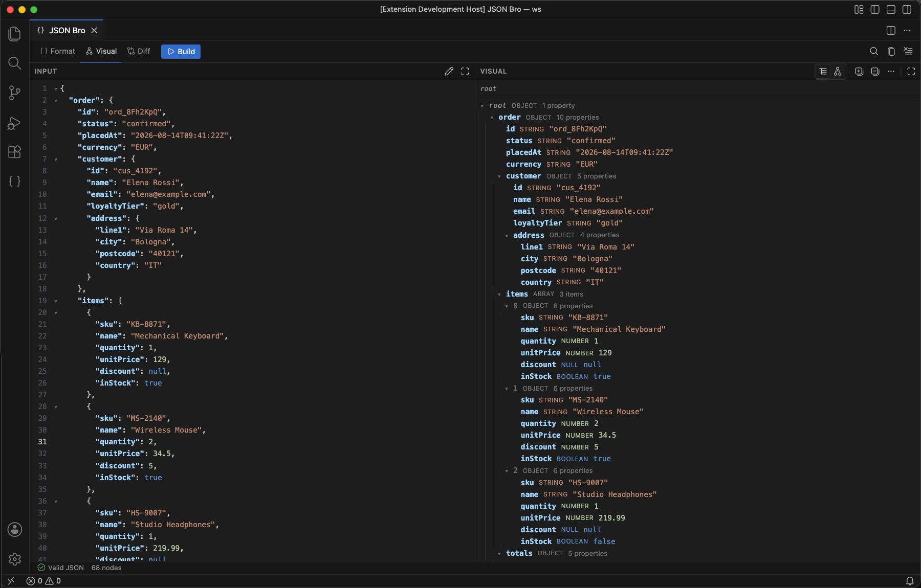This screenshot has width=921, height=588.
Task: Collapse the totals object in VISUAL tree
Action: coord(499,554)
